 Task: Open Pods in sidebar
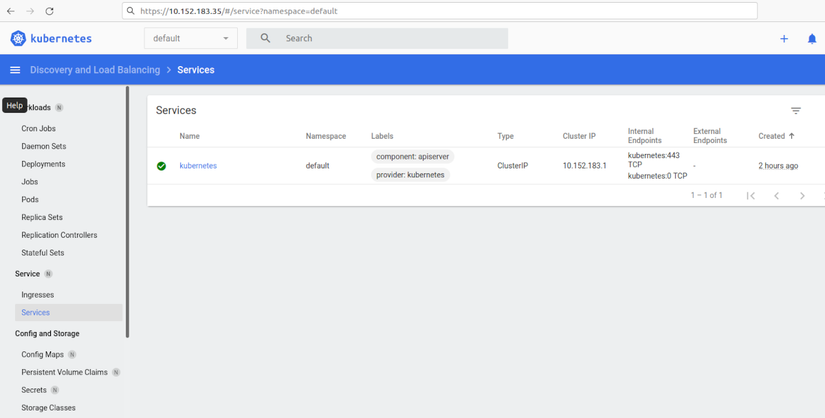click(30, 200)
